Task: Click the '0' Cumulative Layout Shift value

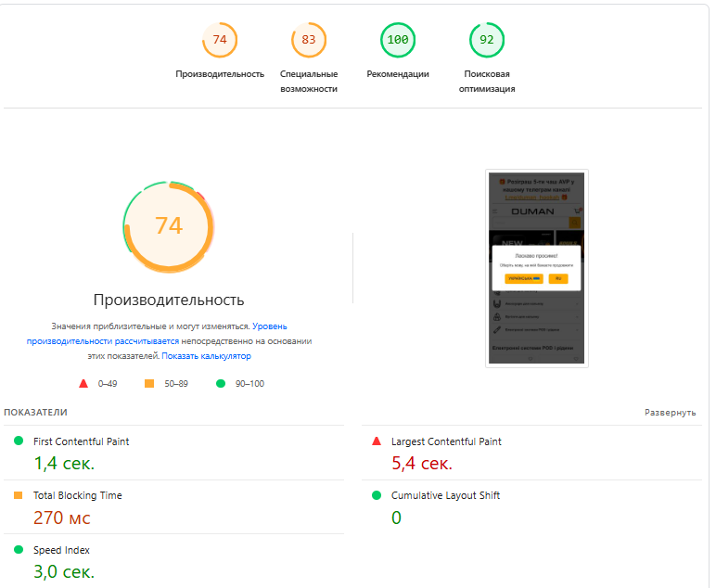Action: pyautogui.click(x=396, y=518)
